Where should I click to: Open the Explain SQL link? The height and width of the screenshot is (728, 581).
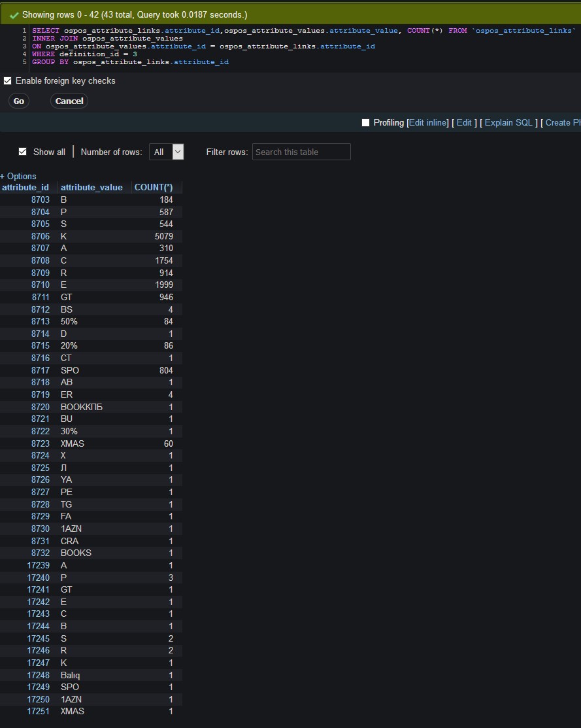click(508, 122)
